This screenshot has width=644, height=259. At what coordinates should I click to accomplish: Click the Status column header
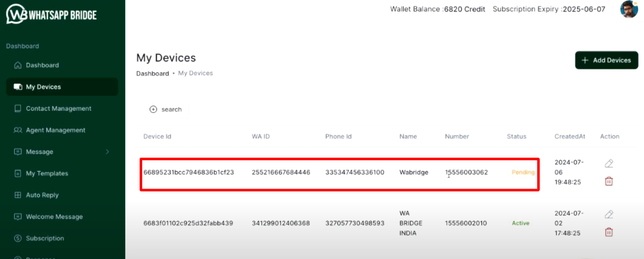pos(516,137)
